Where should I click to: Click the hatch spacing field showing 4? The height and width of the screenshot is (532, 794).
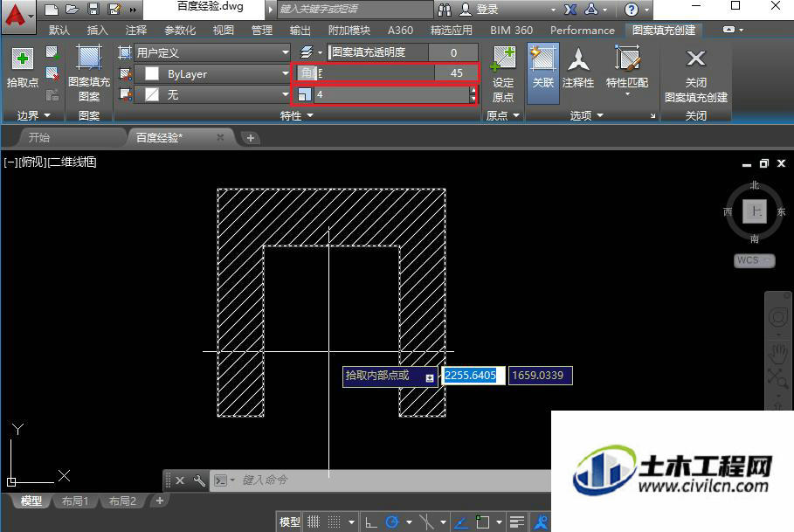click(391, 94)
